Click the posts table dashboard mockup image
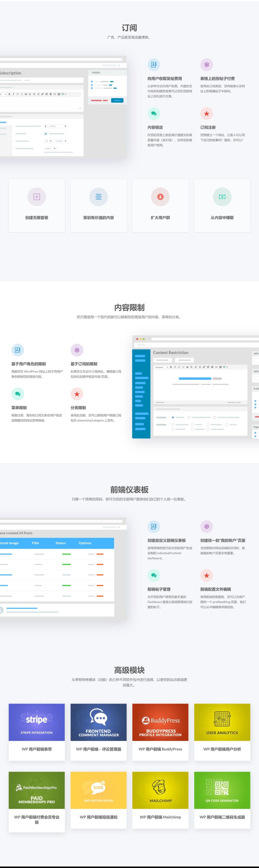Screen dimensions: 259x868 click(63, 569)
